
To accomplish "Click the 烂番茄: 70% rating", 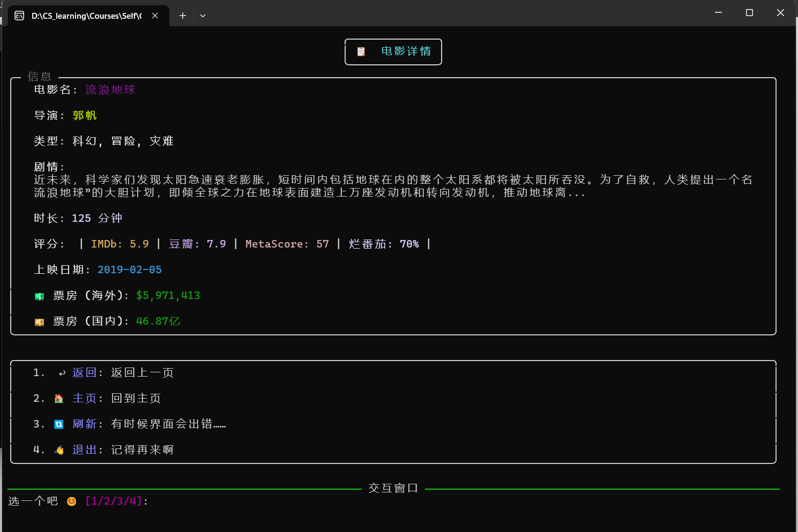I will pos(384,244).
